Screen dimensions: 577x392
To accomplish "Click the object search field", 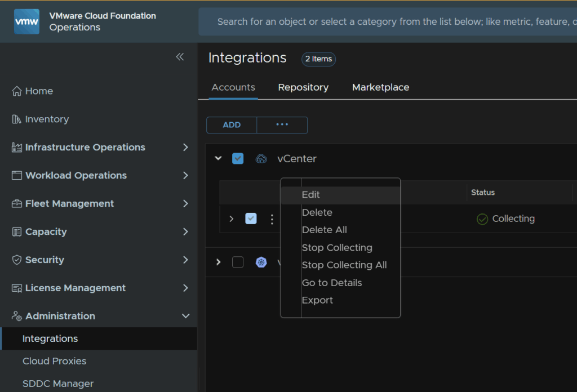I will (388, 22).
